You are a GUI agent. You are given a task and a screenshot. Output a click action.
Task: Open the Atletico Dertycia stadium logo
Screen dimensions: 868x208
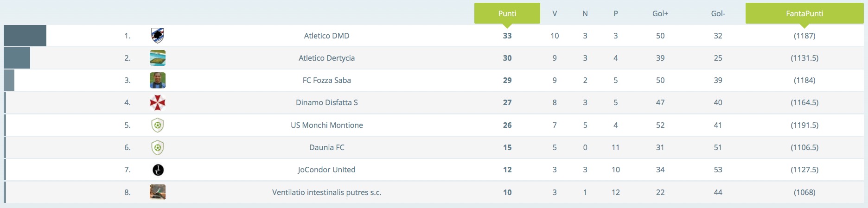pyautogui.click(x=158, y=58)
